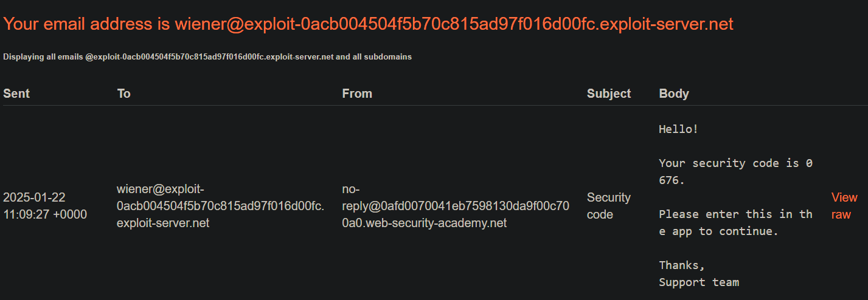Click the "Security code" subject cell
The width and height of the screenshot is (868, 300).
coord(609,206)
